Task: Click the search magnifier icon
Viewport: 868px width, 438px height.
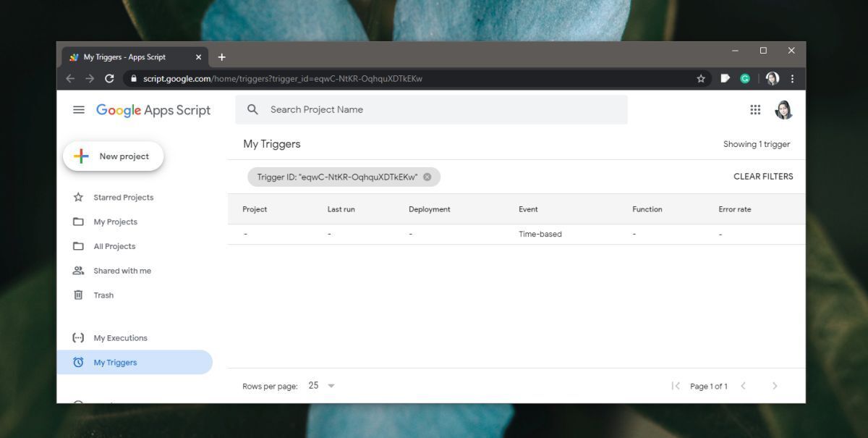Action: pyautogui.click(x=252, y=109)
